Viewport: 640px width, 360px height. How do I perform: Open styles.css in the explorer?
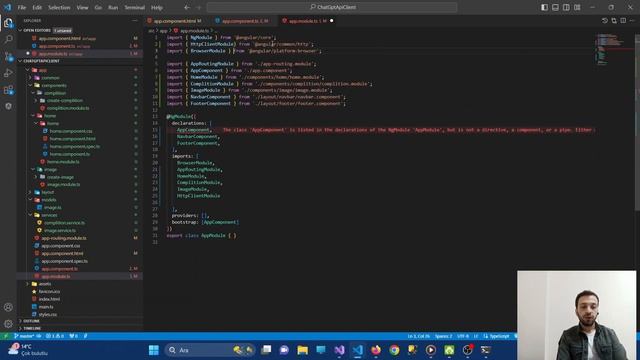[48, 315]
